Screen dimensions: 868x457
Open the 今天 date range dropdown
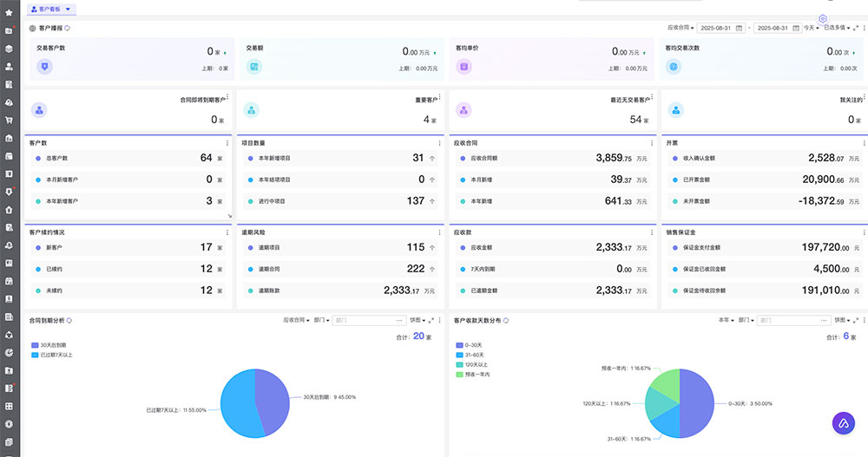coord(811,28)
